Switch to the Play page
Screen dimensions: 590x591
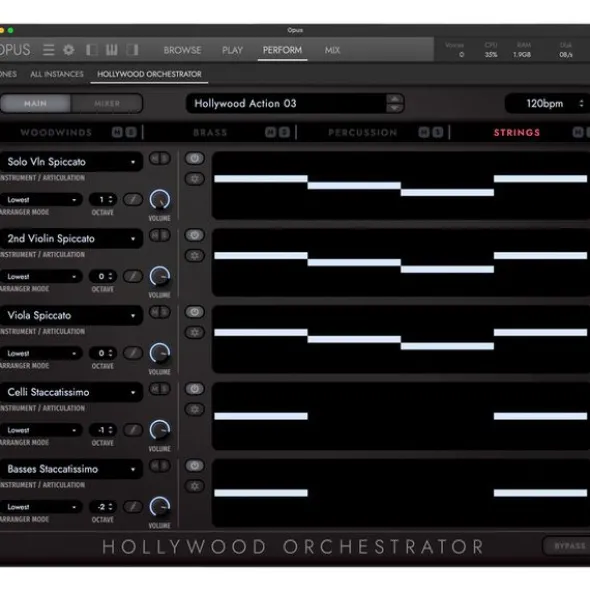(x=232, y=50)
